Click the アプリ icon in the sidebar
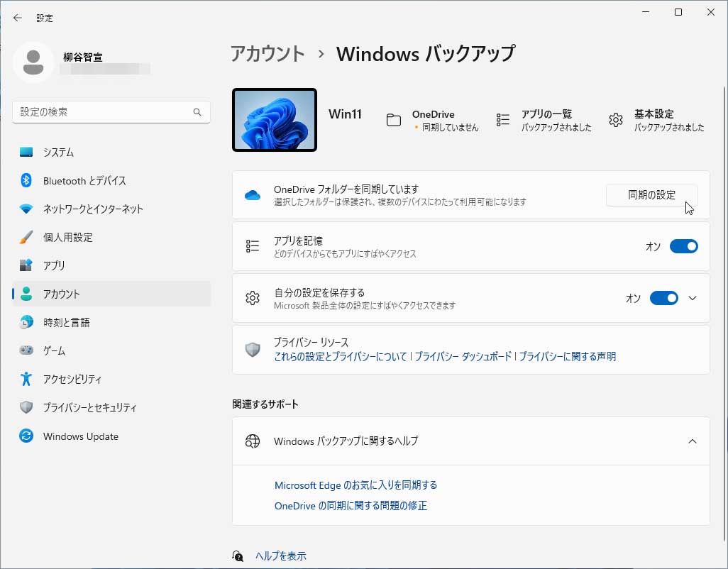The height and width of the screenshot is (569, 728). [26, 265]
